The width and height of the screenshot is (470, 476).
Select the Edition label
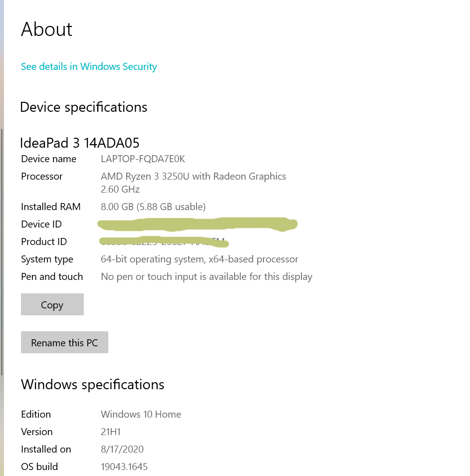tap(36, 414)
